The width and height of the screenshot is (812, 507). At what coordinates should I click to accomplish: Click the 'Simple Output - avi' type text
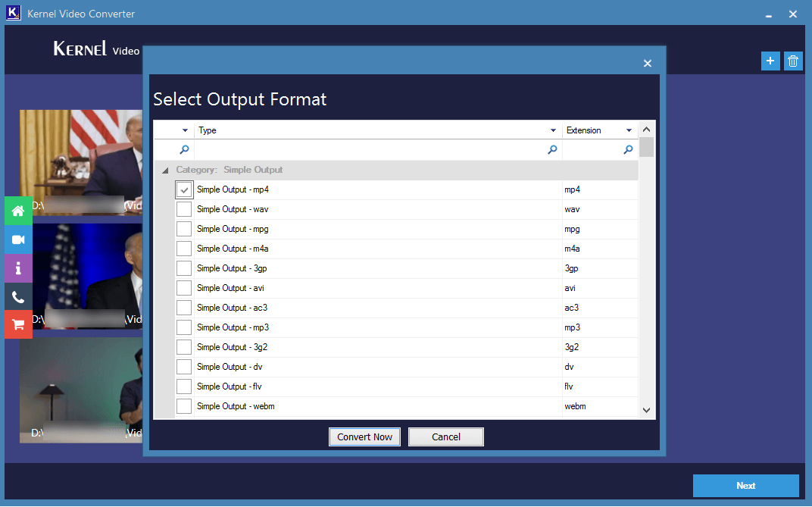[230, 288]
